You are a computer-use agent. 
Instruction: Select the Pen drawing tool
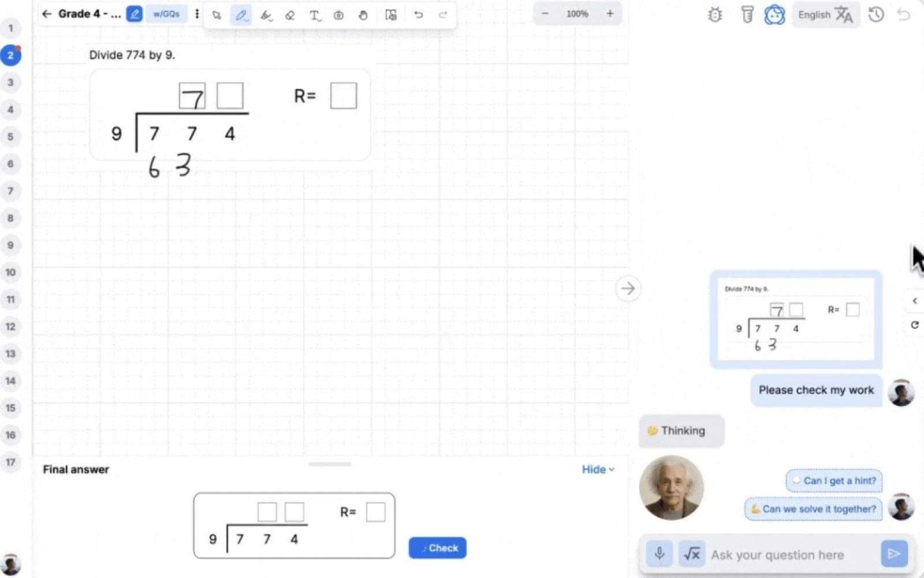click(241, 15)
